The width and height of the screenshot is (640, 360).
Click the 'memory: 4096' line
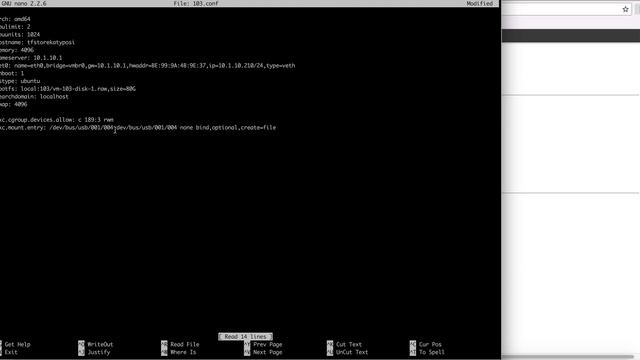tap(17, 50)
